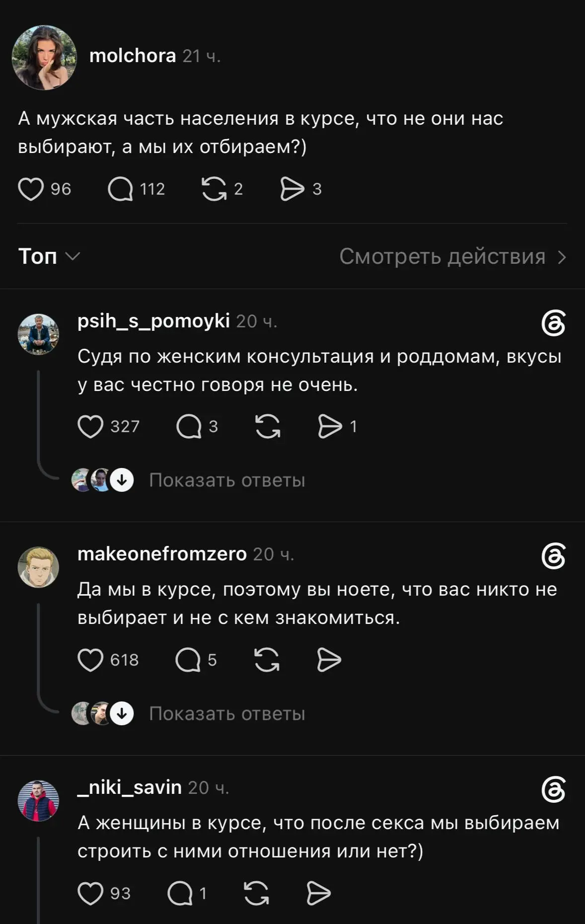Expand replies under psih_s_pomoyki's comment

click(x=227, y=480)
